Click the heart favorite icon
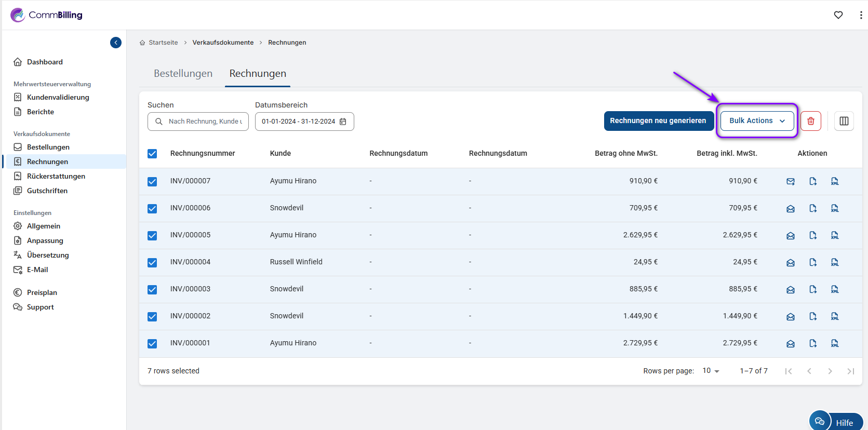 click(838, 15)
